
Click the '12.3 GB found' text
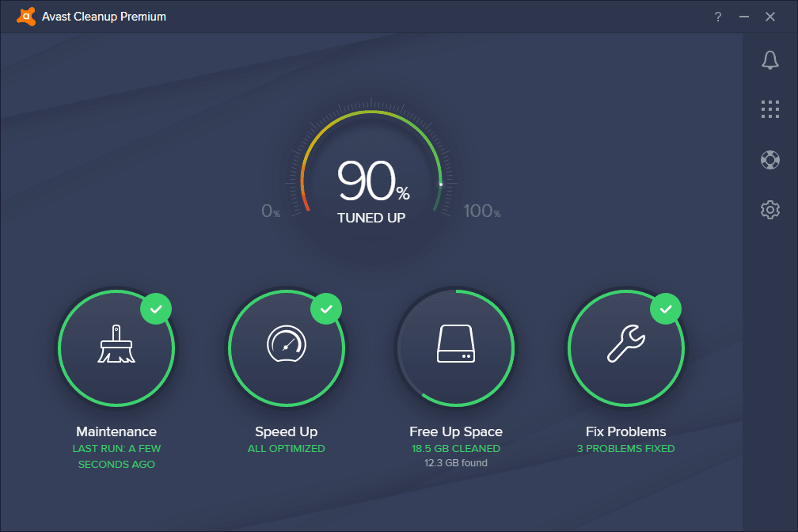click(455, 463)
